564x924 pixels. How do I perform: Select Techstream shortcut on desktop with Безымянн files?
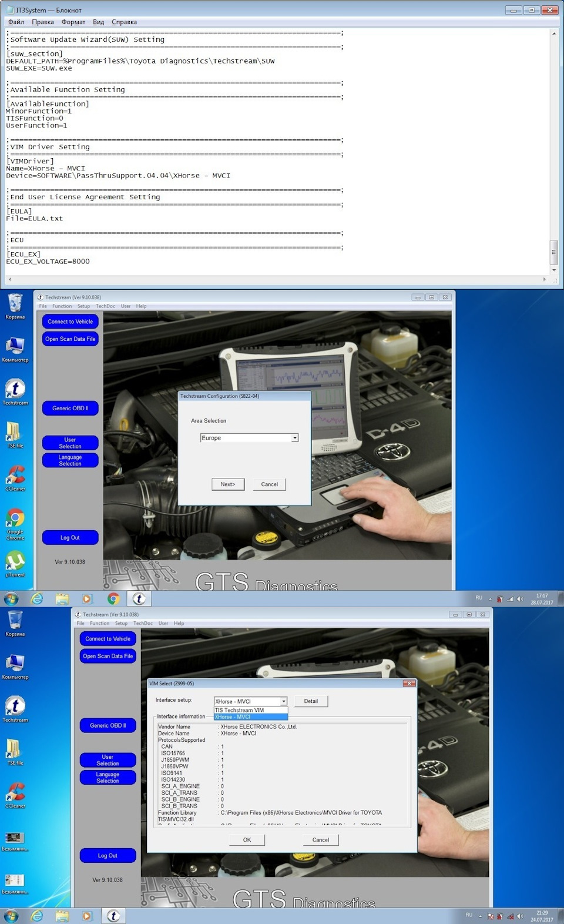click(x=15, y=709)
